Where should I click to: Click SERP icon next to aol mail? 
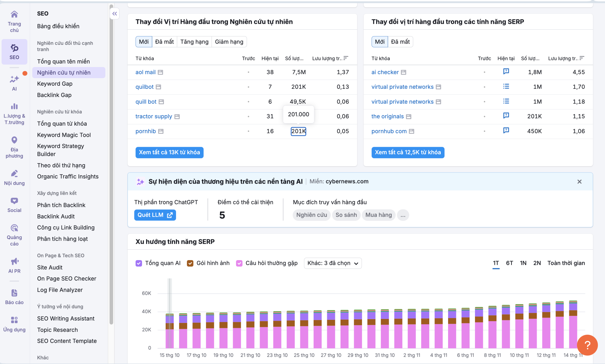point(160,72)
